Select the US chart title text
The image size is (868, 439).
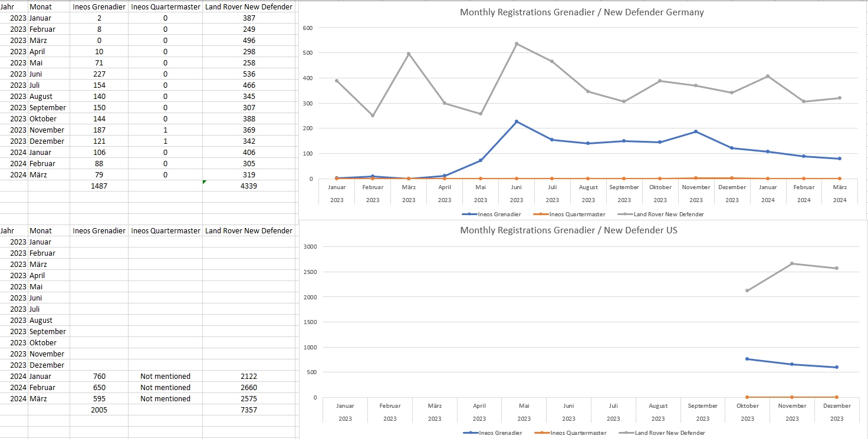(x=568, y=230)
